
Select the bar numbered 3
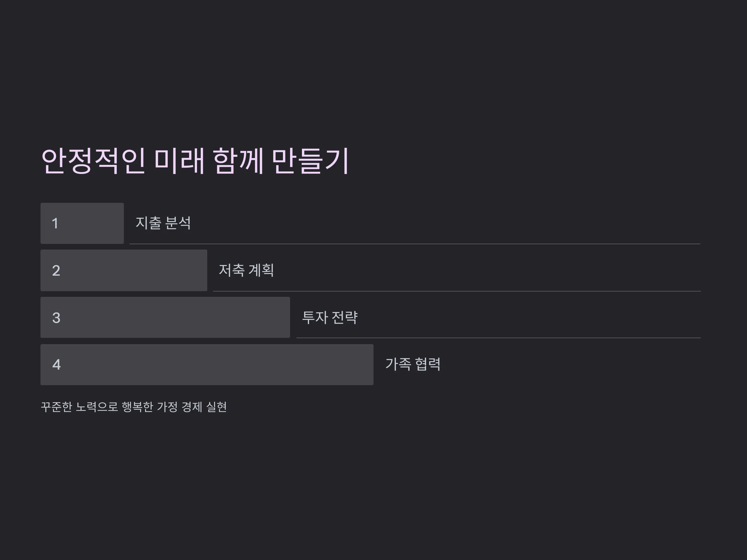pos(165,317)
